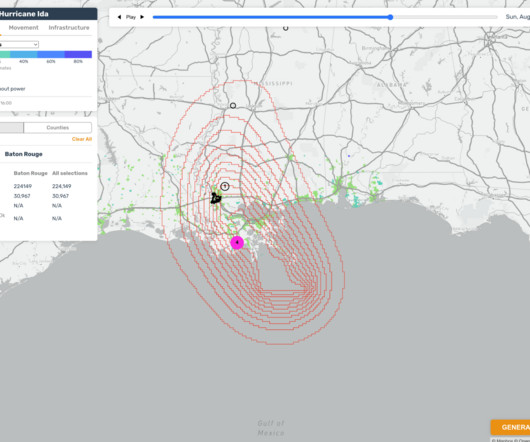Clear selections with Clear All link
This screenshot has width=530, height=442.
[82, 139]
